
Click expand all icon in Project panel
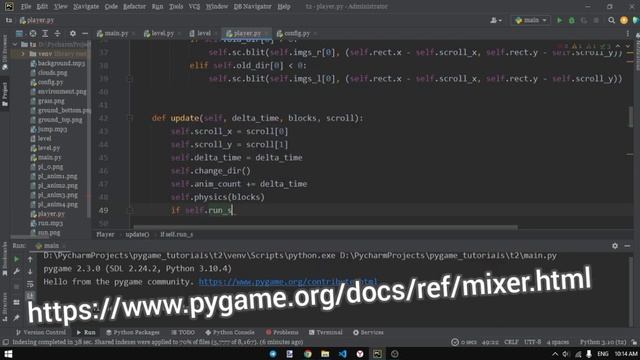coord(45,33)
